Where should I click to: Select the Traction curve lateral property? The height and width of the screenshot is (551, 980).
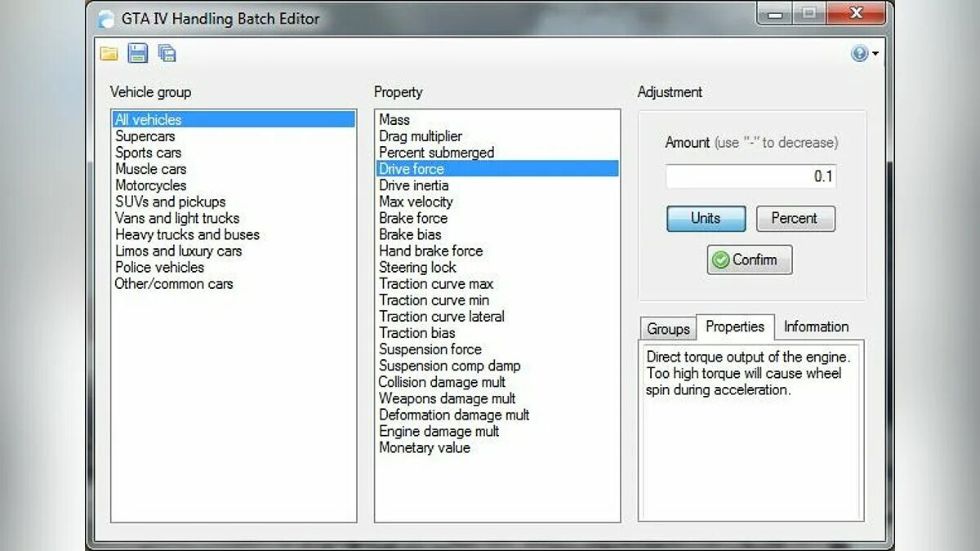tap(497, 317)
